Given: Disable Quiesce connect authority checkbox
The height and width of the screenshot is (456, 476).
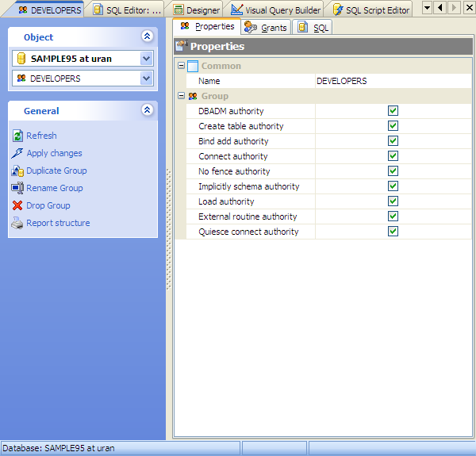Looking at the screenshot, I should point(393,232).
